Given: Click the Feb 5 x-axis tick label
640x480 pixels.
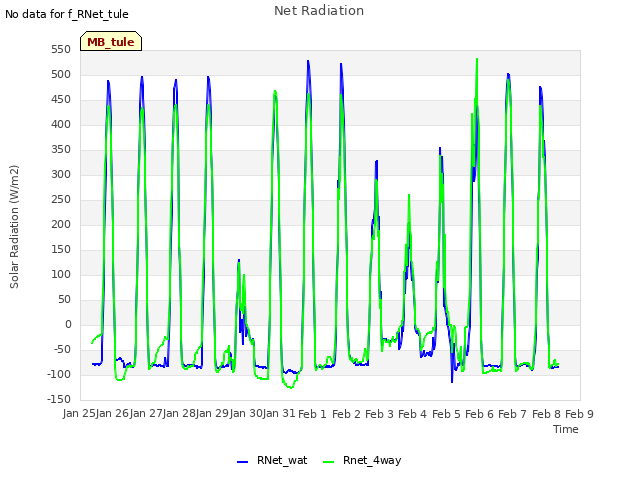Looking at the screenshot, I should [x=446, y=414].
